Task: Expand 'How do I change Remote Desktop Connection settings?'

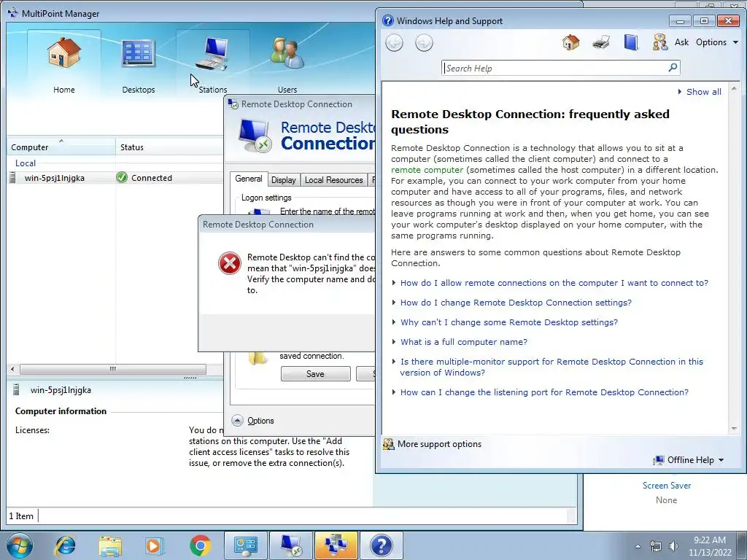Action: tap(516, 303)
